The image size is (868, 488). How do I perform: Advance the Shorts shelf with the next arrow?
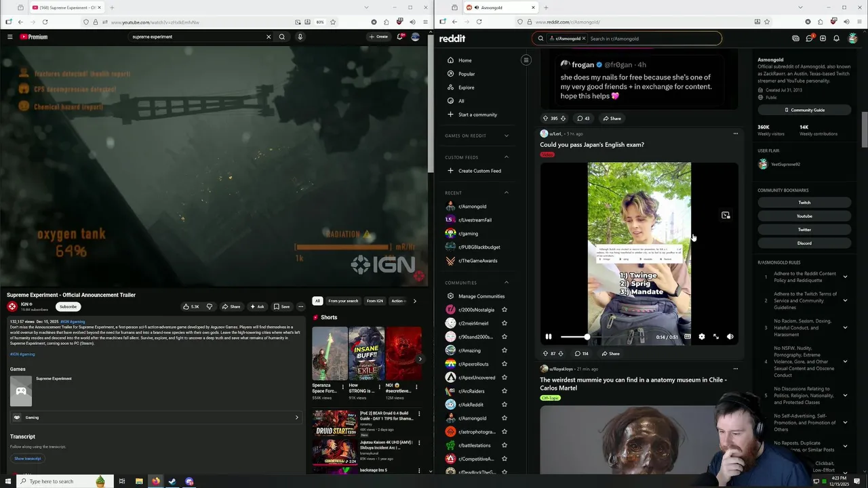(420, 359)
